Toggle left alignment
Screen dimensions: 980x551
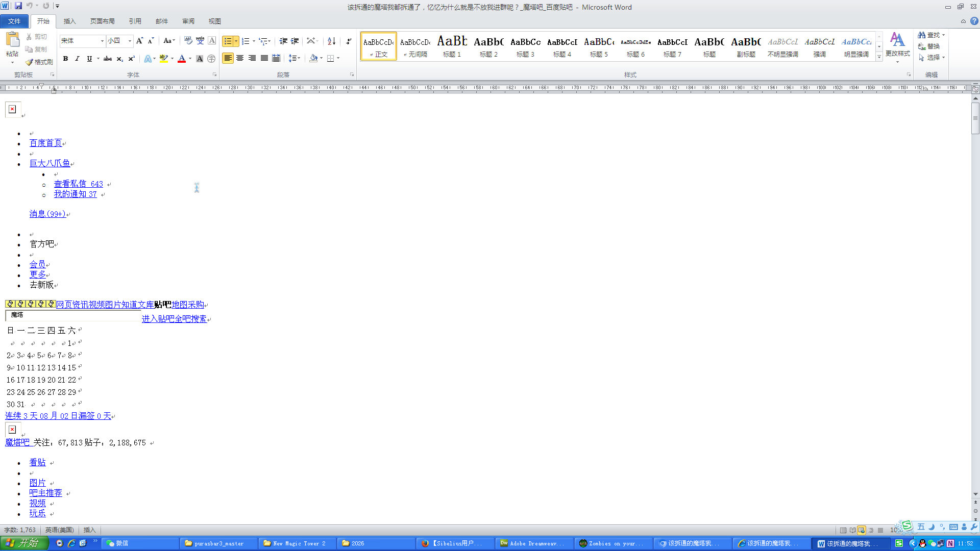click(228, 58)
